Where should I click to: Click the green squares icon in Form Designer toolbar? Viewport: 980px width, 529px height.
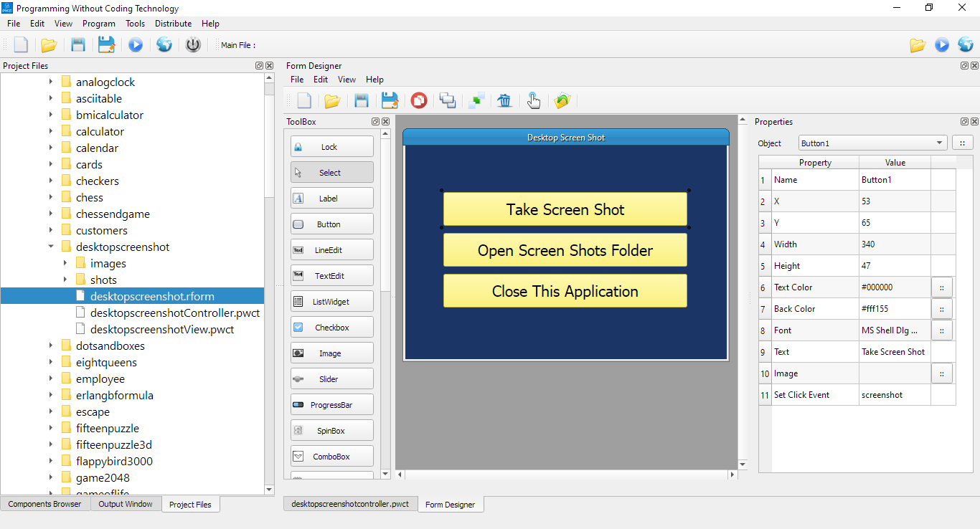pyautogui.click(x=476, y=100)
